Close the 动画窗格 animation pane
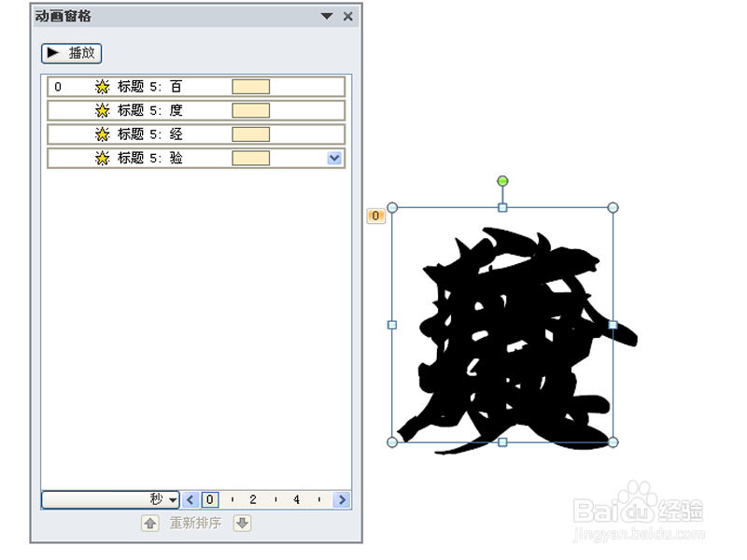Image resolution: width=747 pixels, height=560 pixels. 347,16
